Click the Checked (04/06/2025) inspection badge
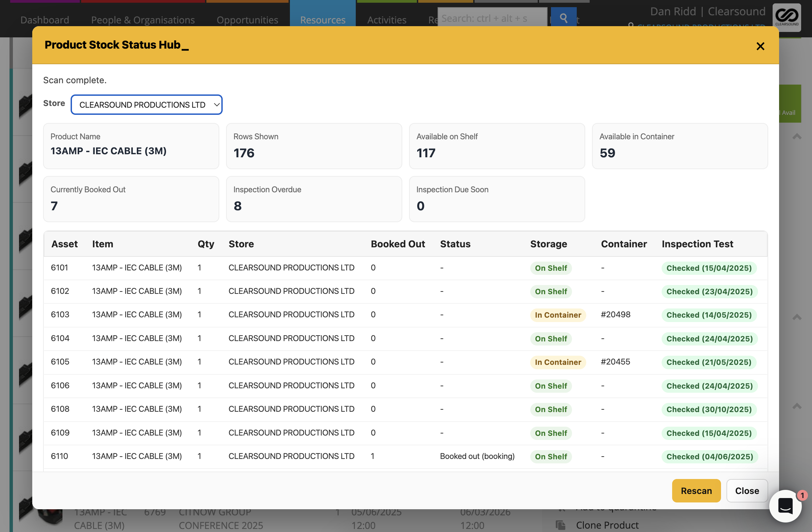812x532 pixels. 709,457
